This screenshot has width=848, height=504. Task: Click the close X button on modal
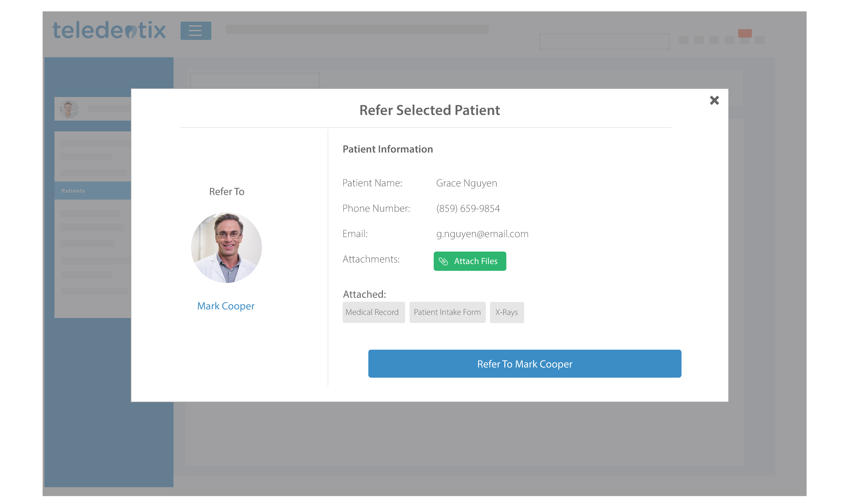[714, 100]
